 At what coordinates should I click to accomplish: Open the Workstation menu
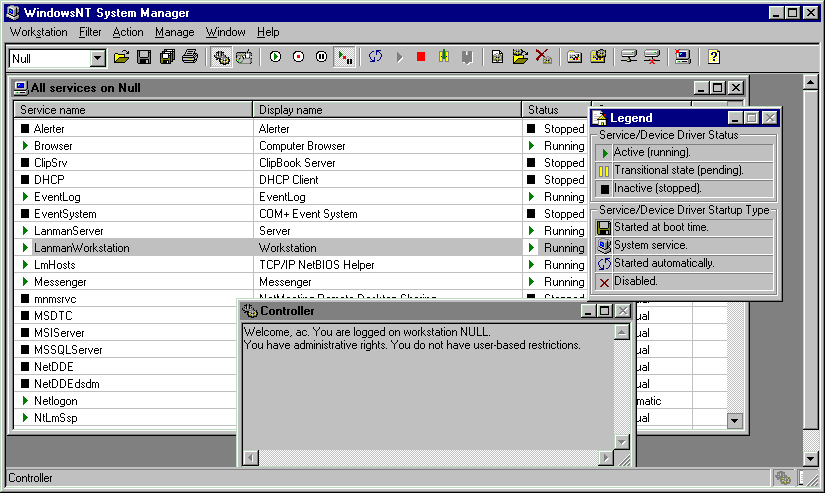pyautogui.click(x=38, y=32)
